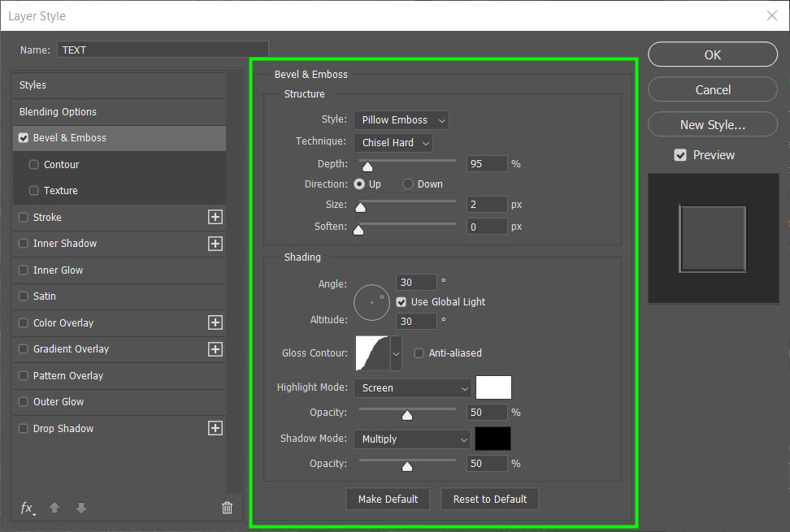Delete effect using the trash icon
The width and height of the screenshot is (790, 532).
click(228, 508)
